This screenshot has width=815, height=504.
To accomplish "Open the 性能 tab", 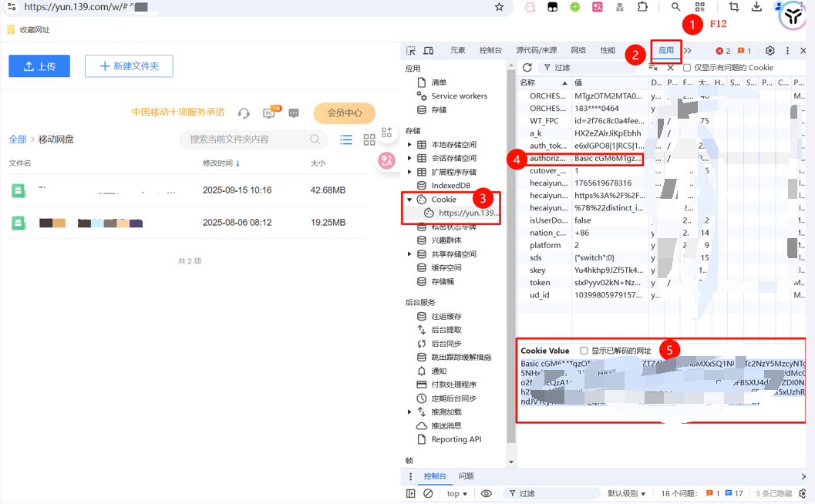I will 608,50.
